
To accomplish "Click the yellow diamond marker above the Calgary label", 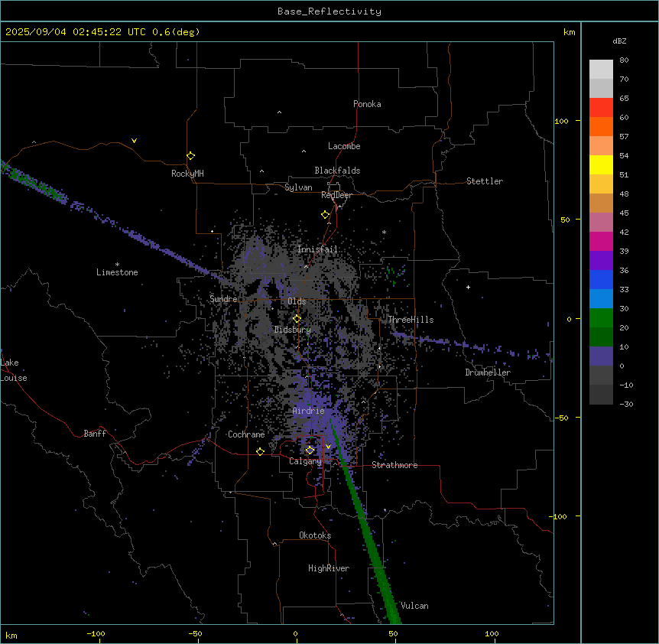I will [x=310, y=450].
